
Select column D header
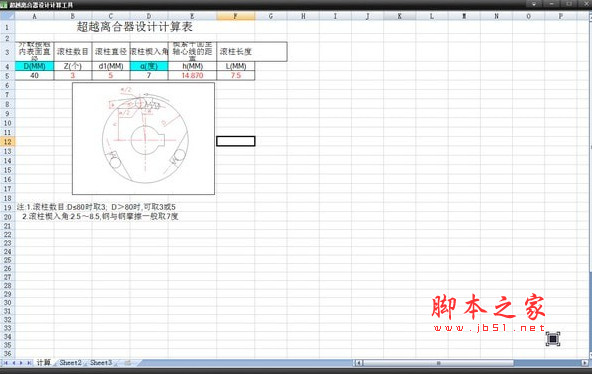[x=149, y=16]
